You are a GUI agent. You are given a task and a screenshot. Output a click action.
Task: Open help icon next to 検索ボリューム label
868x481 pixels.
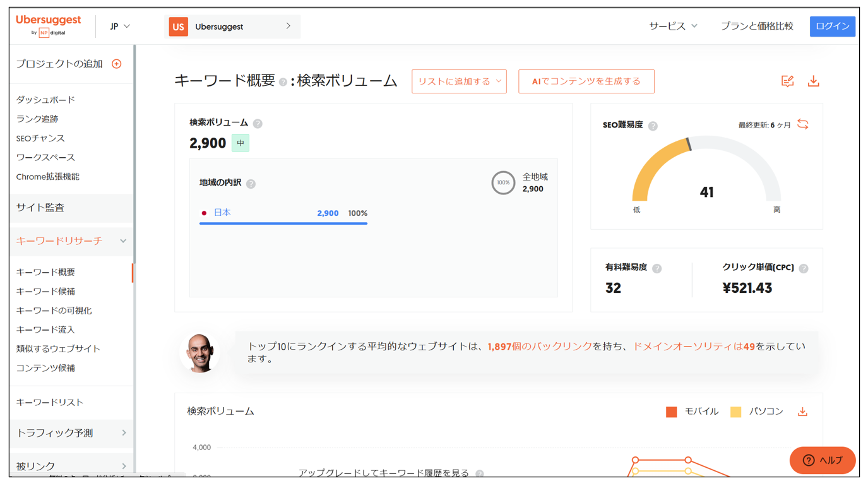pyautogui.click(x=258, y=123)
